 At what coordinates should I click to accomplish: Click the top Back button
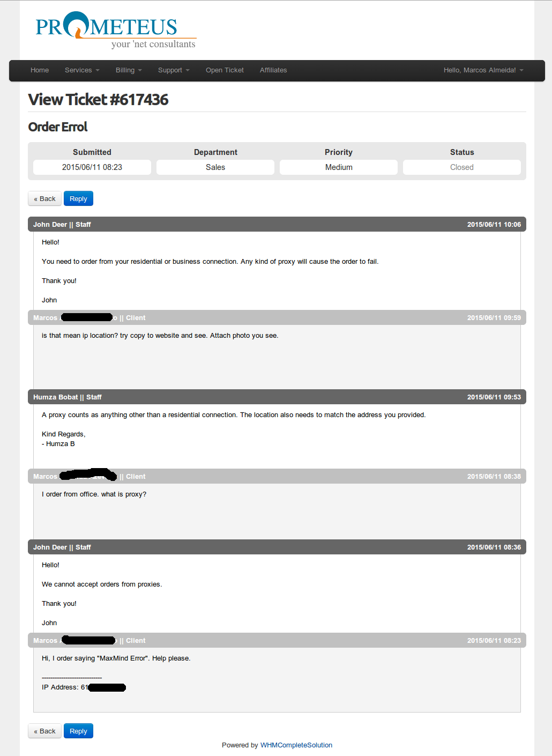[44, 198]
